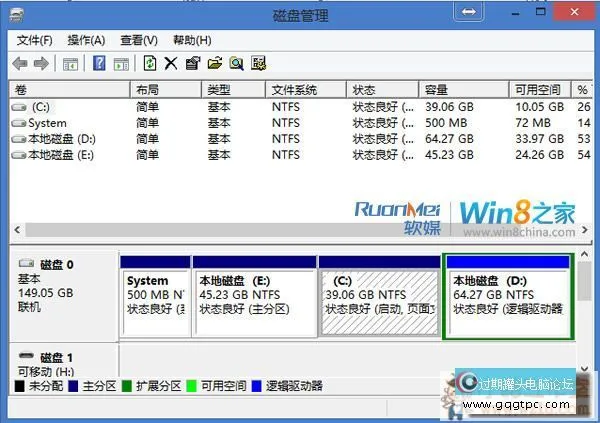The height and width of the screenshot is (423, 600).
Task: Click the 149.05 GB disk size label
Action: pos(46,293)
